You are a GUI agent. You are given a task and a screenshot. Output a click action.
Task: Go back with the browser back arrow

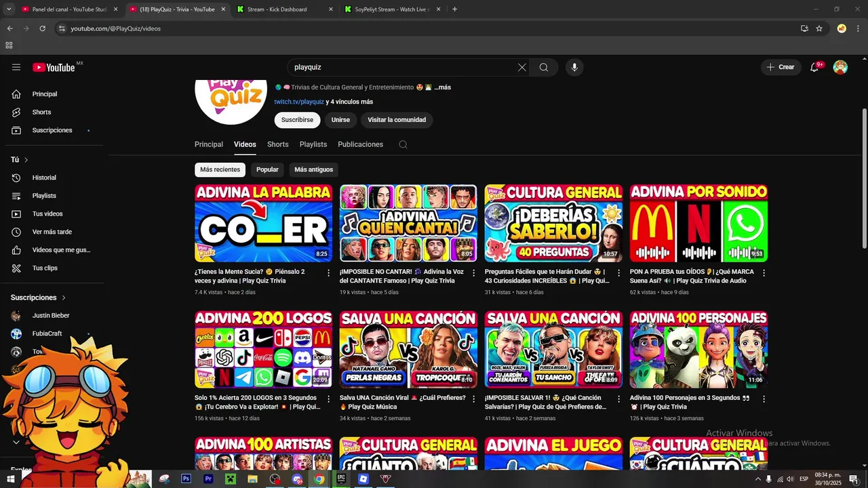tap(9, 28)
